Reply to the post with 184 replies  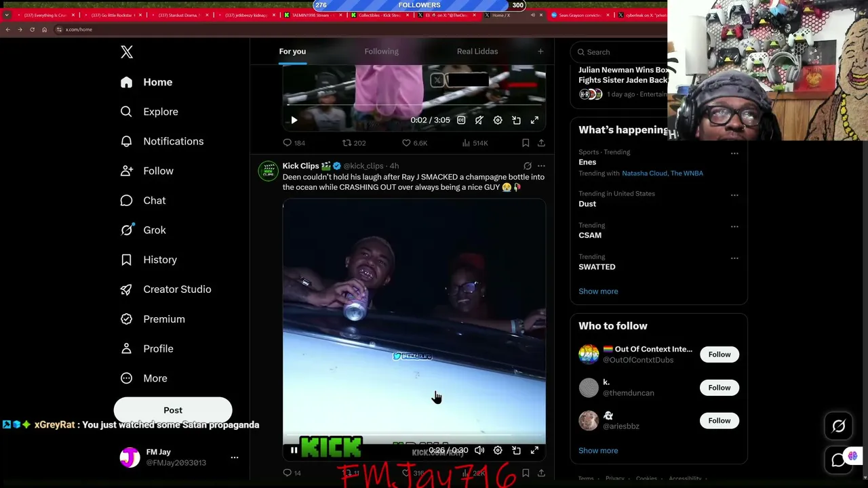click(294, 143)
